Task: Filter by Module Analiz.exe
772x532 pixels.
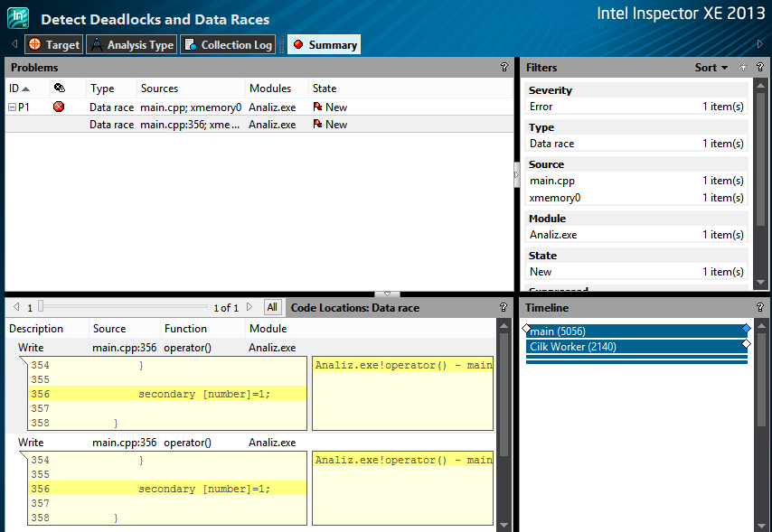Action: pos(636,235)
